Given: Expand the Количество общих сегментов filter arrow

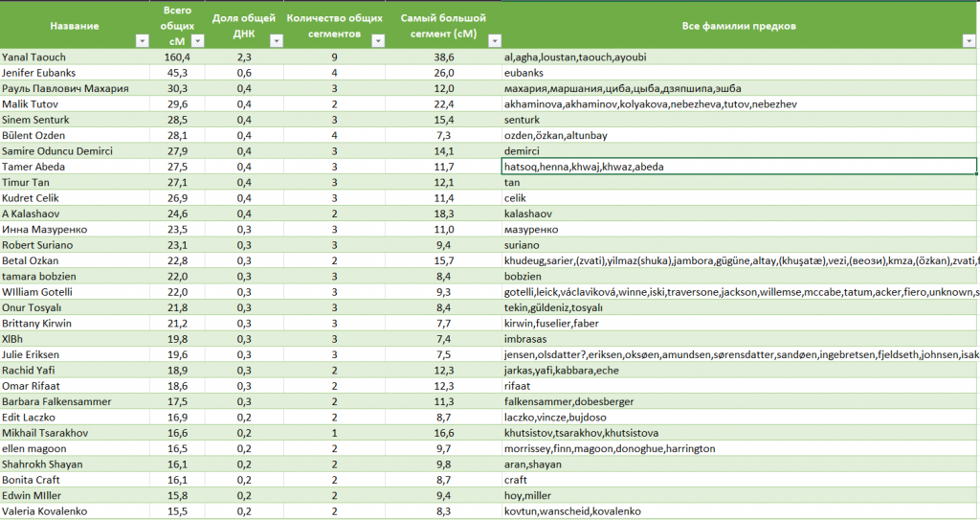Looking at the screenshot, I should (x=377, y=41).
